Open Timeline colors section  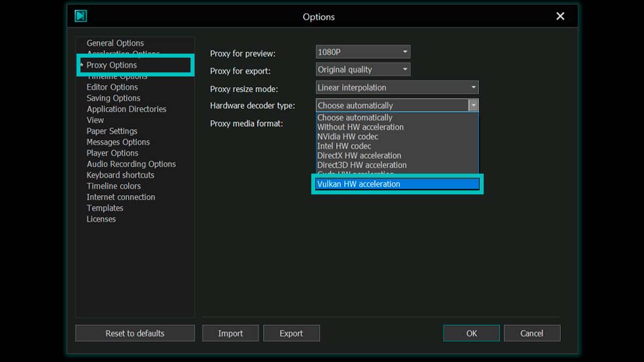[113, 186]
